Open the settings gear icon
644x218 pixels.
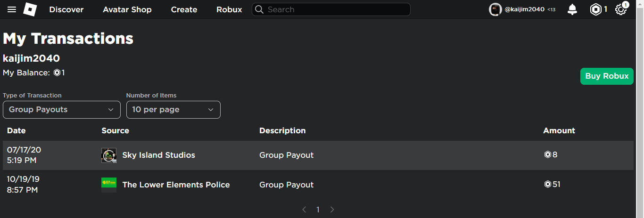tap(621, 9)
